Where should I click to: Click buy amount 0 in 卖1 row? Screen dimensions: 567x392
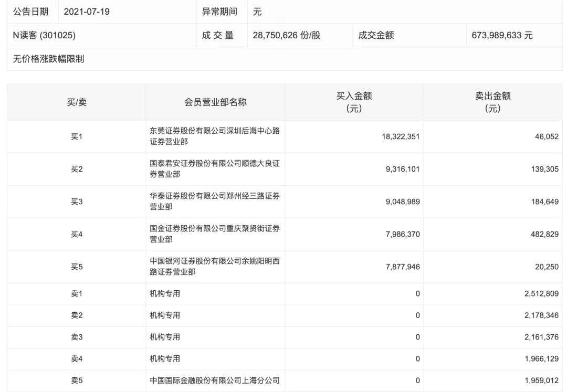tap(418, 294)
